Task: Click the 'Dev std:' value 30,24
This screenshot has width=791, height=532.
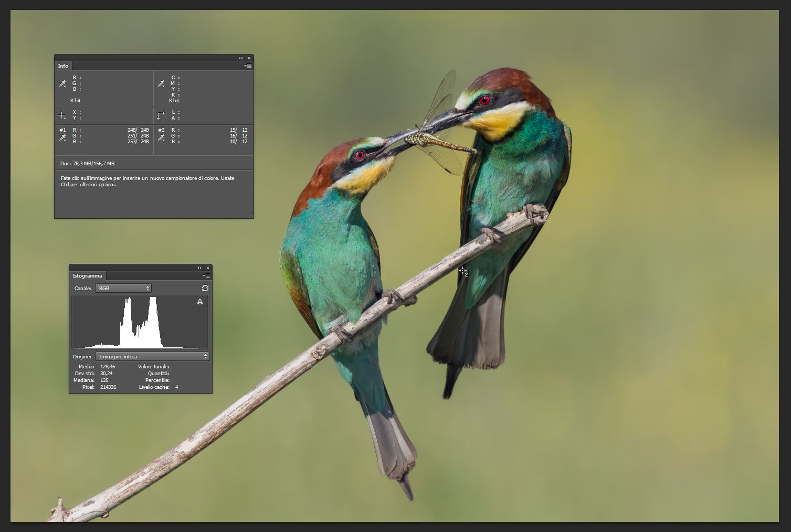Action: [x=107, y=374]
